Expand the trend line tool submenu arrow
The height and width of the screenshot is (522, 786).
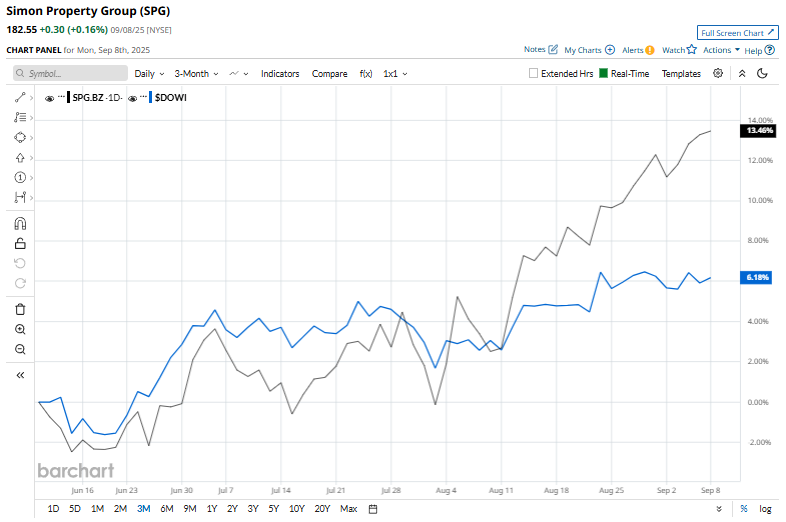(32, 97)
